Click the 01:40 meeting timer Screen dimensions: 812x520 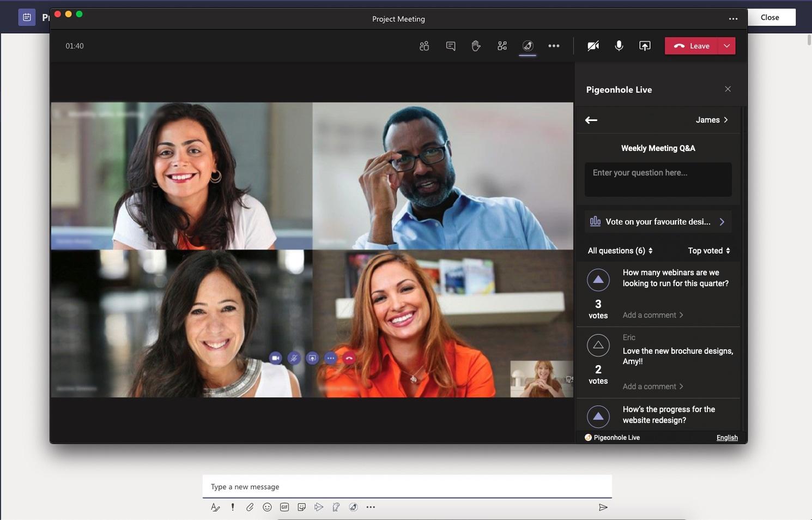75,46
